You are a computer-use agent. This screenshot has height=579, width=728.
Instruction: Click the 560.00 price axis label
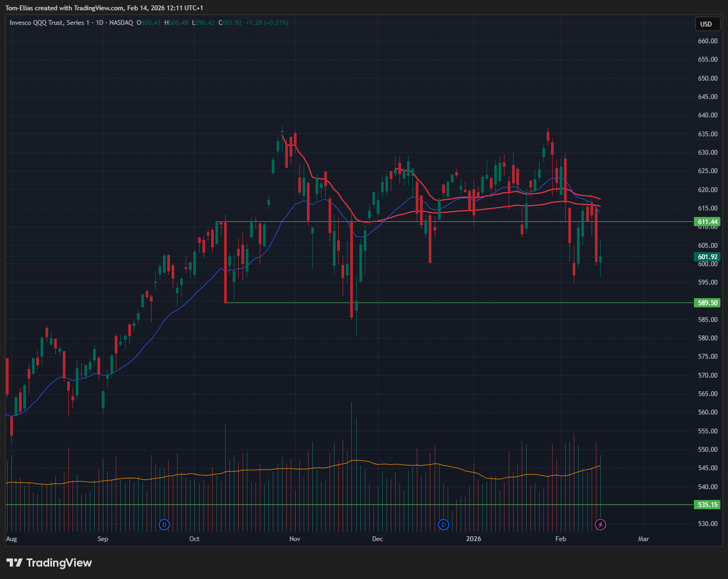click(707, 412)
